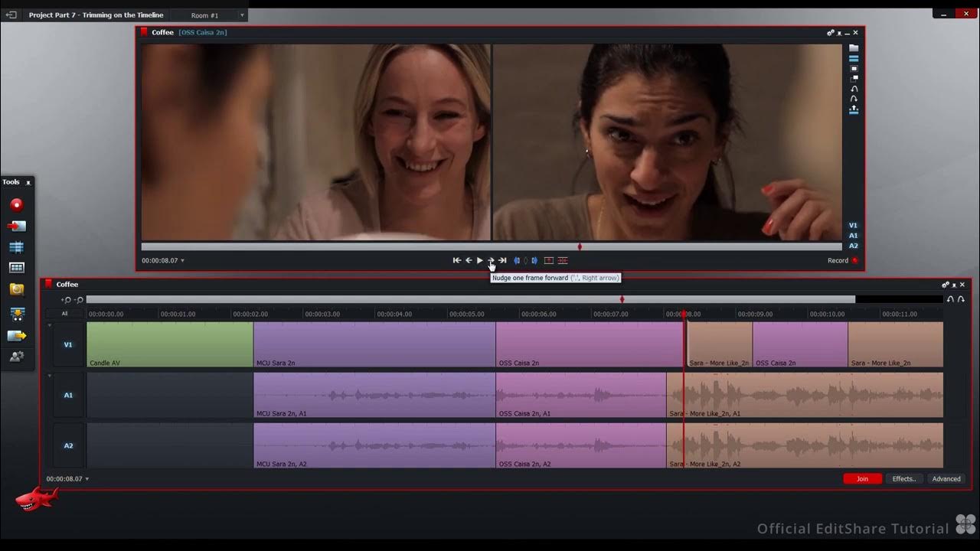980x551 pixels.
Task: Click red shark logo at bottom-left
Action: (x=37, y=499)
